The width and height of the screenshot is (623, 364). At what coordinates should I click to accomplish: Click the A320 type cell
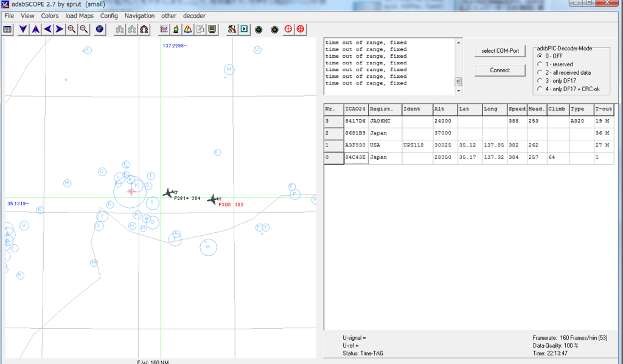[x=581, y=121]
